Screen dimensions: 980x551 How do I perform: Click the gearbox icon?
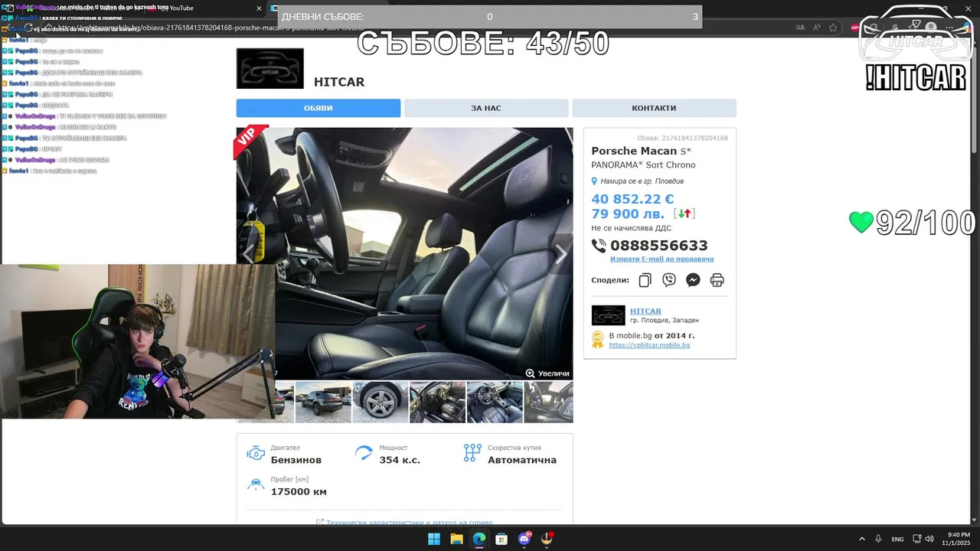pos(472,453)
